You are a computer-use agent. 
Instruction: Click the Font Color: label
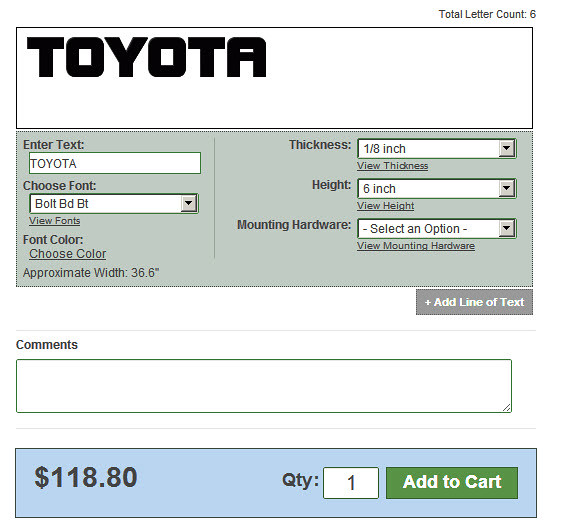(53, 240)
